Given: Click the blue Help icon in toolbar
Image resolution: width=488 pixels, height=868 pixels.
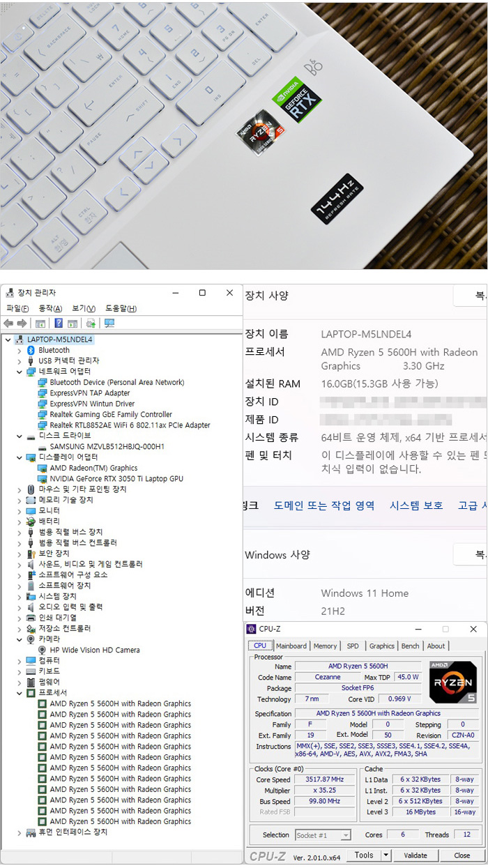Looking at the screenshot, I should click(x=59, y=323).
